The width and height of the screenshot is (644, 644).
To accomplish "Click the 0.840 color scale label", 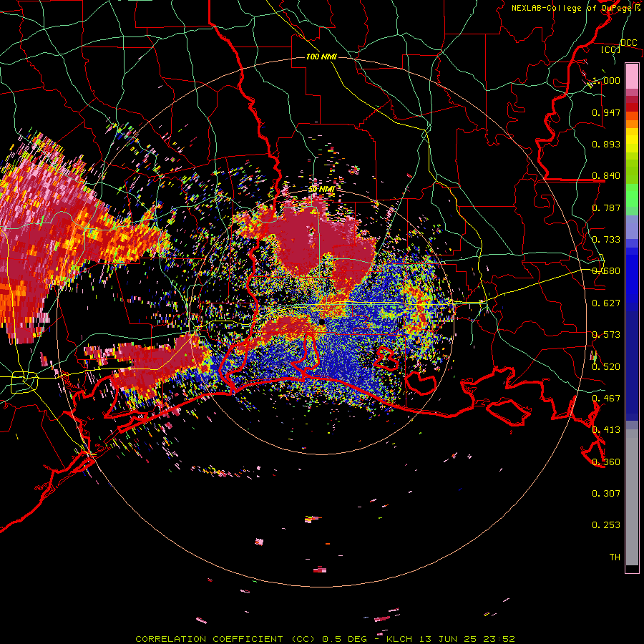I will point(606,176).
